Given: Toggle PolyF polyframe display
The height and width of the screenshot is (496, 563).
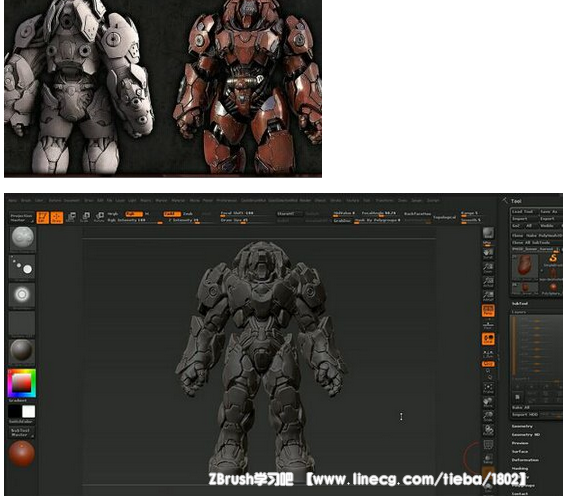Looking at the screenshot, I should pyautogui.click(x=488, y=445).
